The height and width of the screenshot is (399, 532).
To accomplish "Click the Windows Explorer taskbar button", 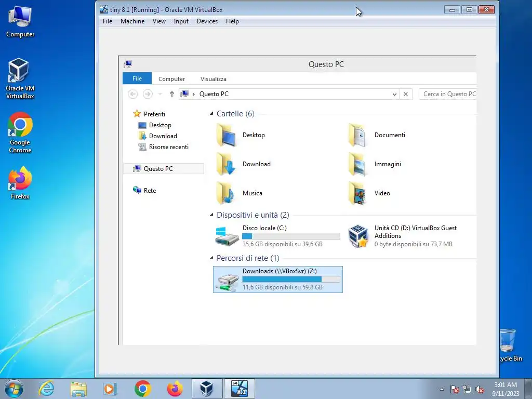I will coord(79,389).
